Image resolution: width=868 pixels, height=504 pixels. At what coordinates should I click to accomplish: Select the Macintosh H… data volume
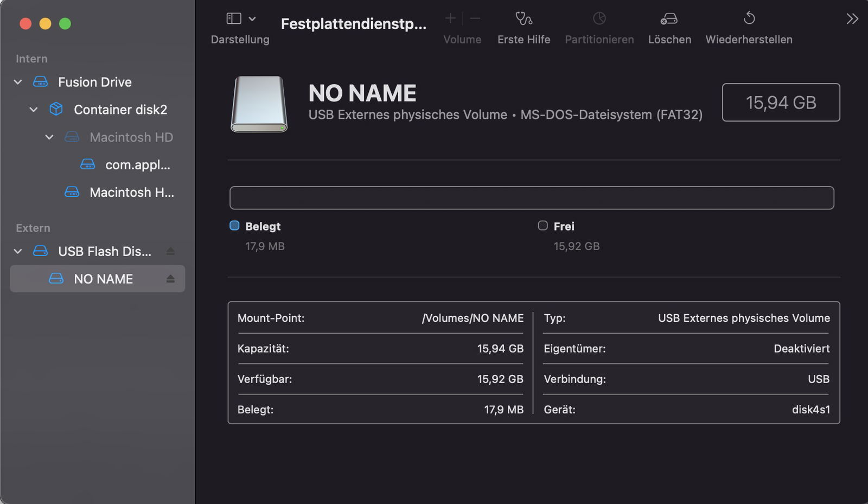(131, 193)
